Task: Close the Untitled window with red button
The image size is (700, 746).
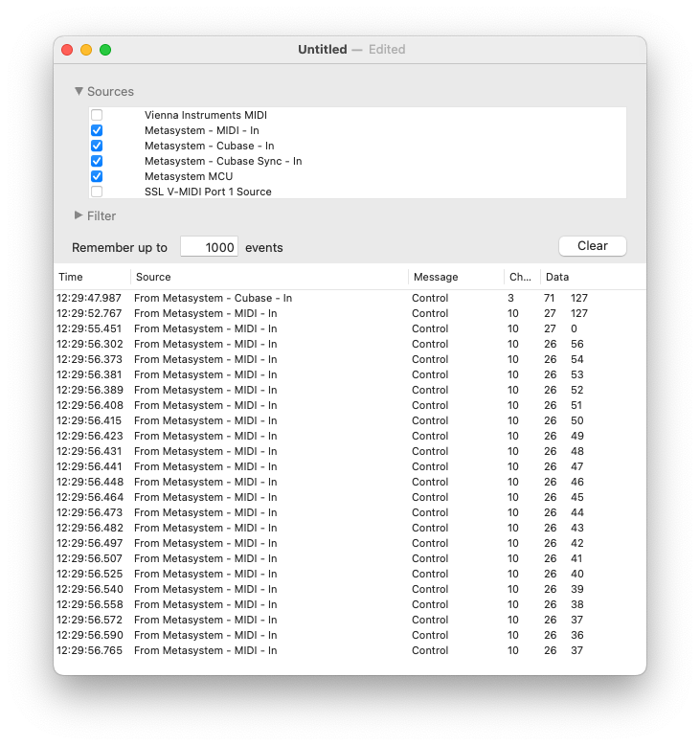Action: (x=67, y=50)
